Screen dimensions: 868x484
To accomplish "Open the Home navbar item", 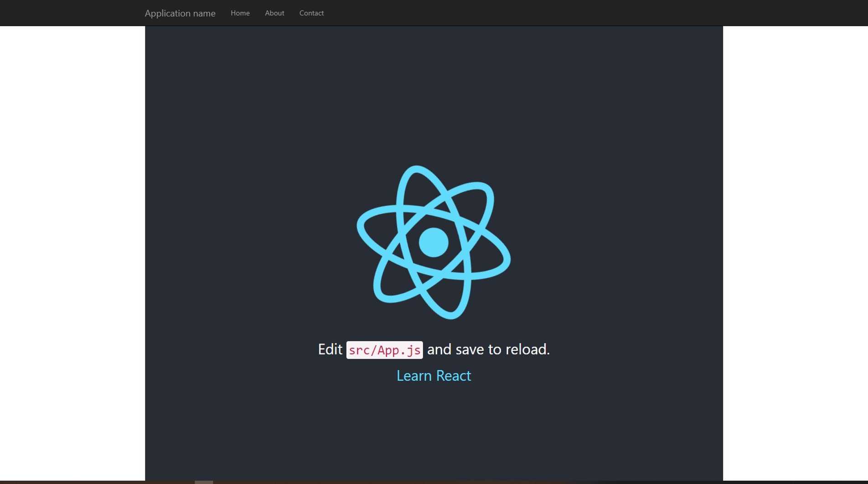I will pyautogui.click(x=240, y=13).
